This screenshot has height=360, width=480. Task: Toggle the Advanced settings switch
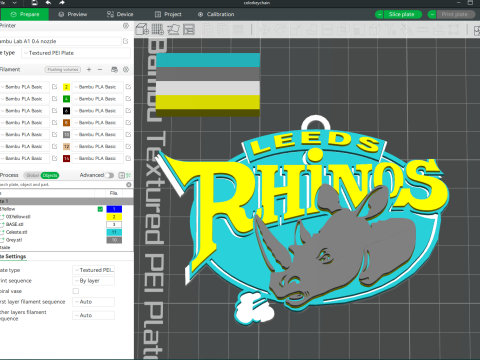[109, 175]
